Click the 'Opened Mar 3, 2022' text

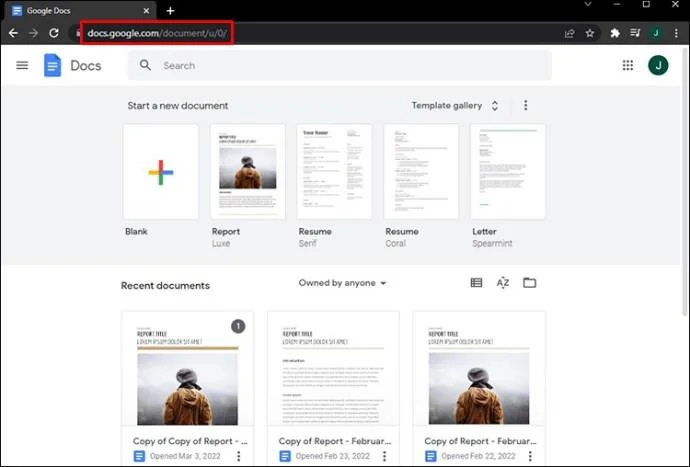click(185, 456)
